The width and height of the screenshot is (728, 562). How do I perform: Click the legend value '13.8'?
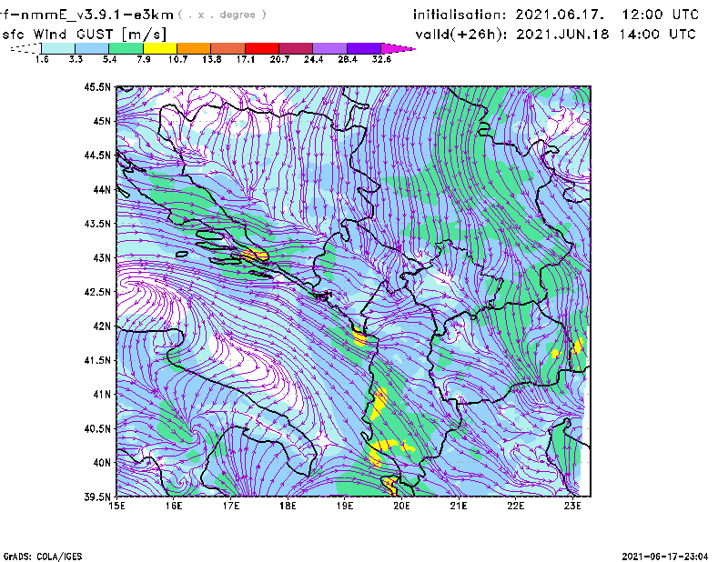click(x=211, y=59)
